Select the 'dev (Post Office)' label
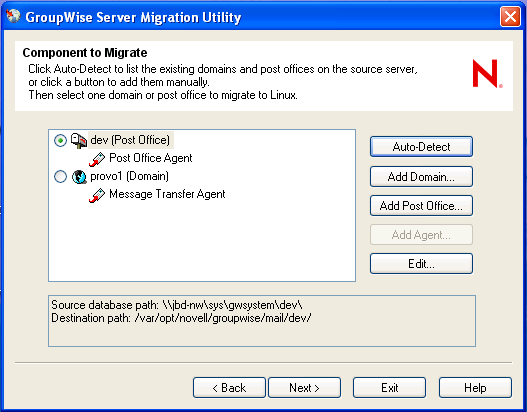Screen dimensions: 527x412 click(130, 140)
